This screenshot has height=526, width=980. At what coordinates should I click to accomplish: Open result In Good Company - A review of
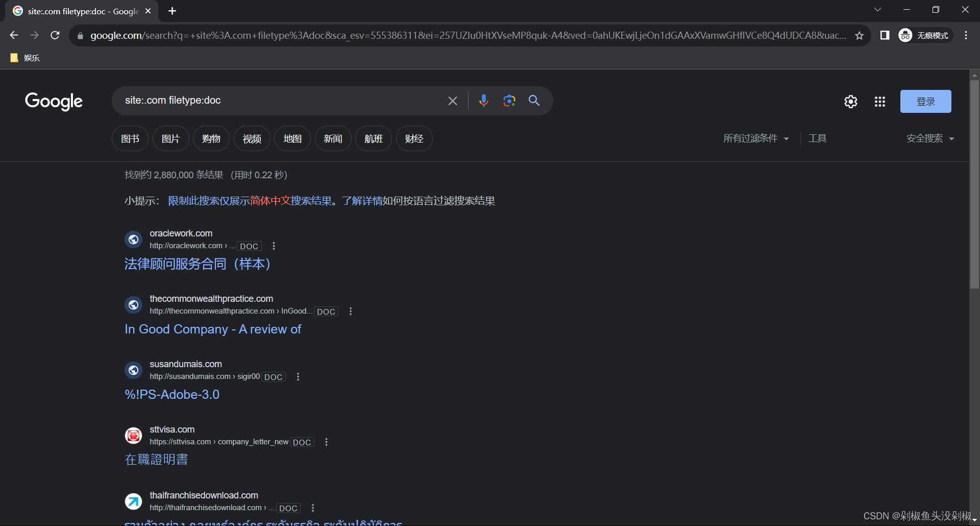click(x=213, y=329)
